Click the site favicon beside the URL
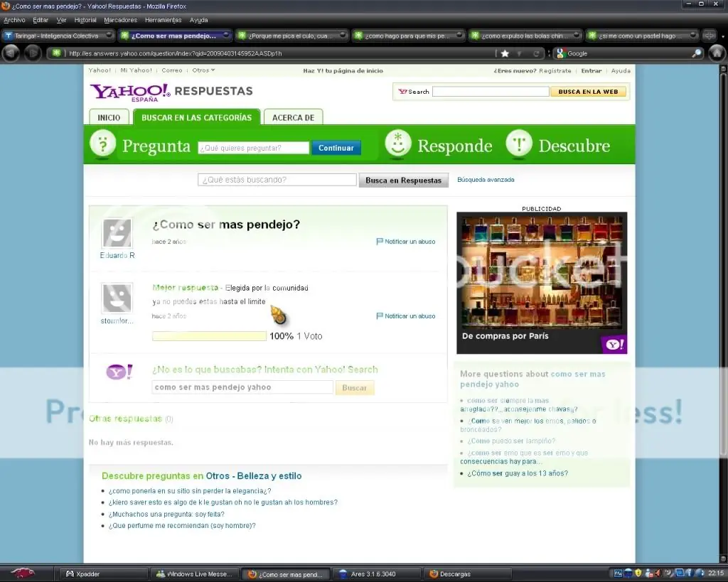This screenshot has height=582, width=728. [x=56, y=53]
